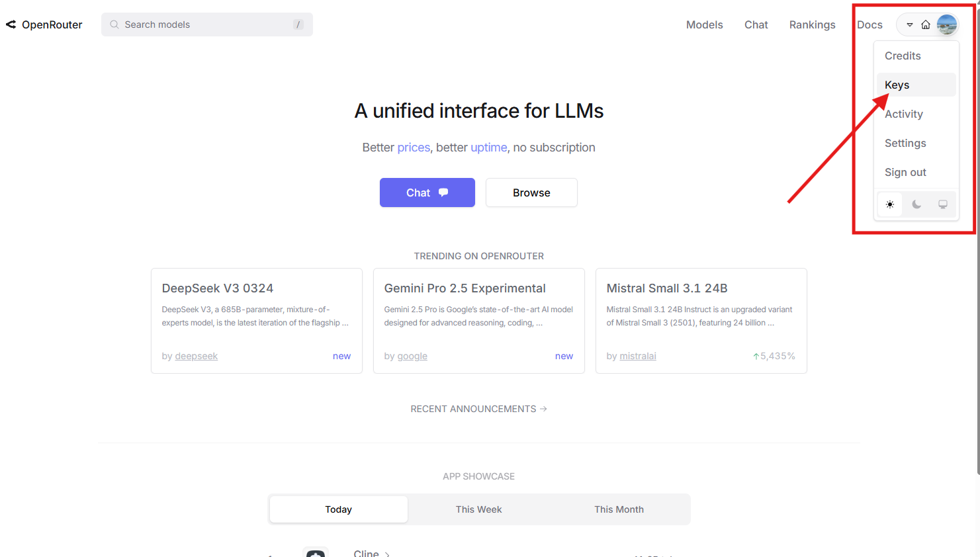
Task: Choose Sign out in account menu
Action: click(x=916, y=172)
